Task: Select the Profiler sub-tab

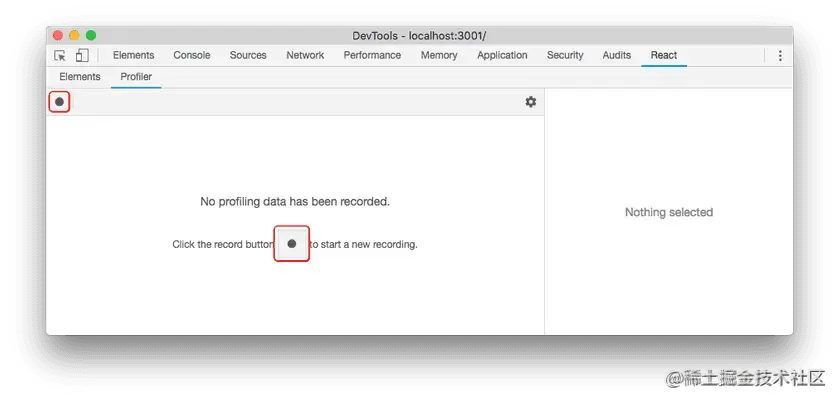Action: [136, 77]
